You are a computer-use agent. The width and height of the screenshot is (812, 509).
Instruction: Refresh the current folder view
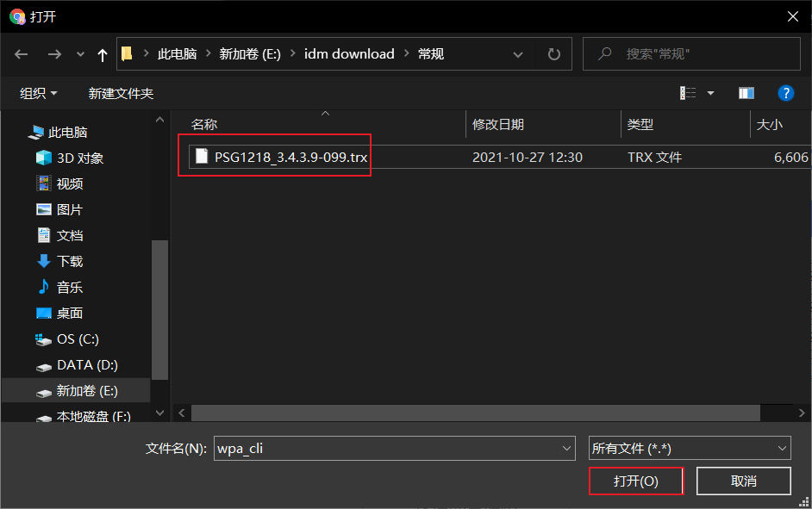(x=553, y=54)
